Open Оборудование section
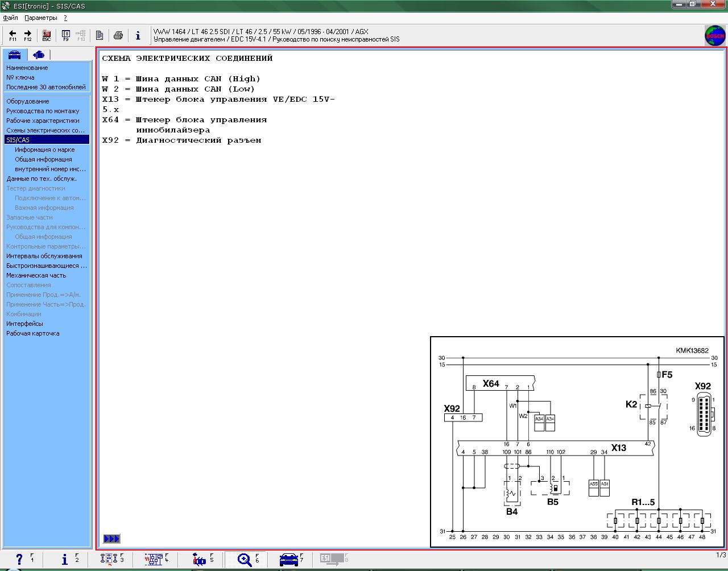 28,101
